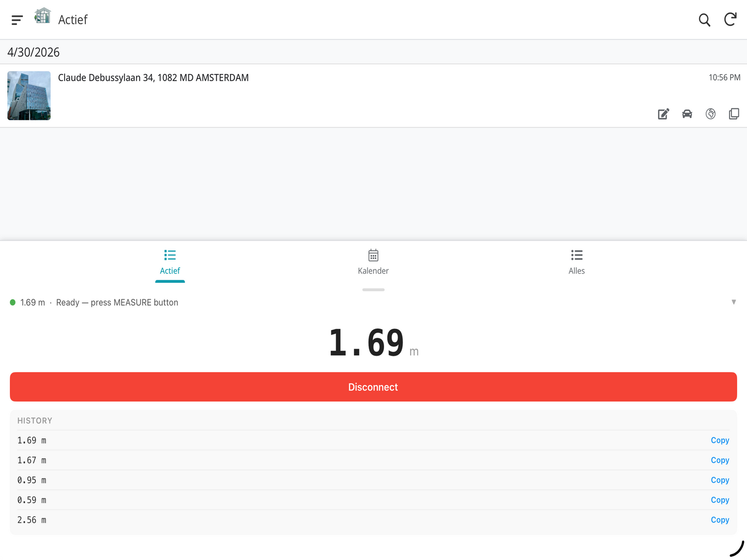Open search with the magnifier icon
The width and height of the screenshot is (747, 560).
704,20
